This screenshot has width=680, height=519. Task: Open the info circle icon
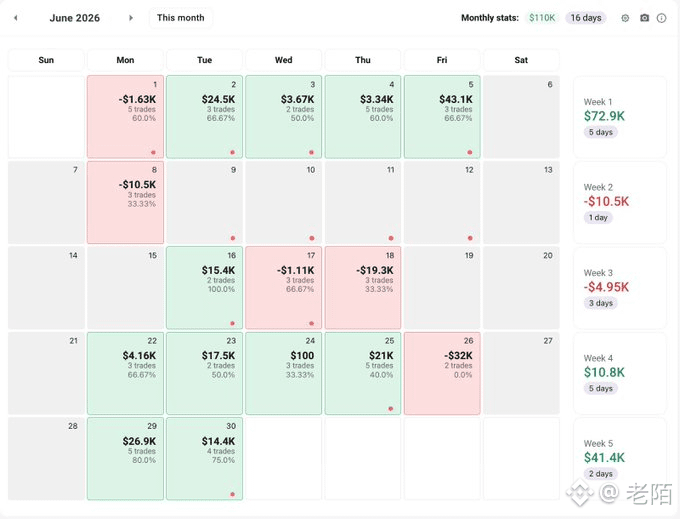[x=661, y=18]
